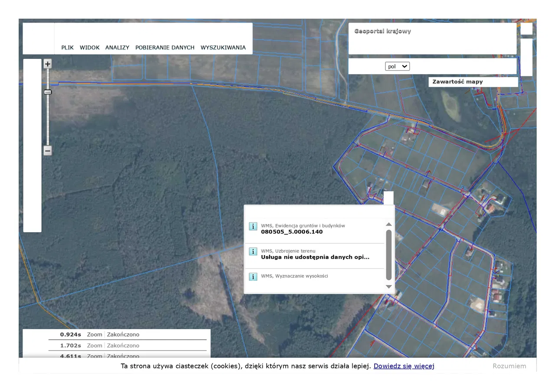Open the ANALIZY menu
Screen dimensions: 555x392
pos(117,48)
